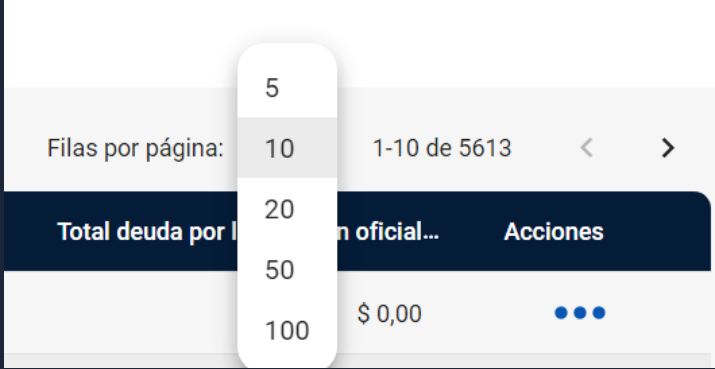Click the empty cell under Total deuda column
715x369 pixels.
(x=121, y=312)
